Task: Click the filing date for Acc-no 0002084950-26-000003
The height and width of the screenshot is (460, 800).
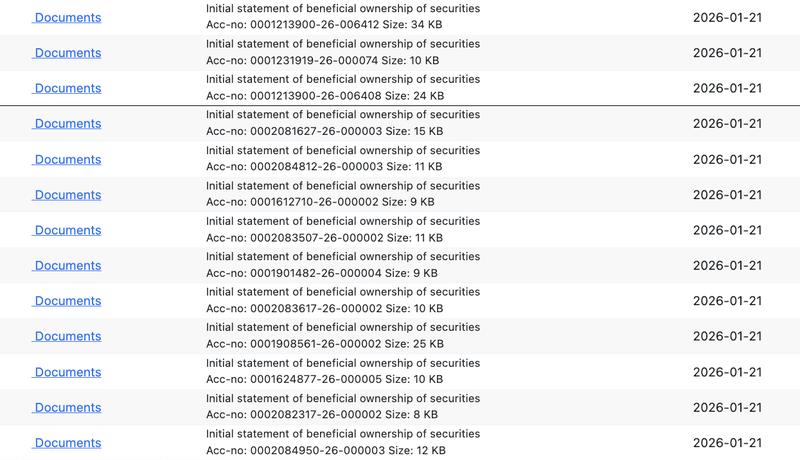Action: (727, 443)
